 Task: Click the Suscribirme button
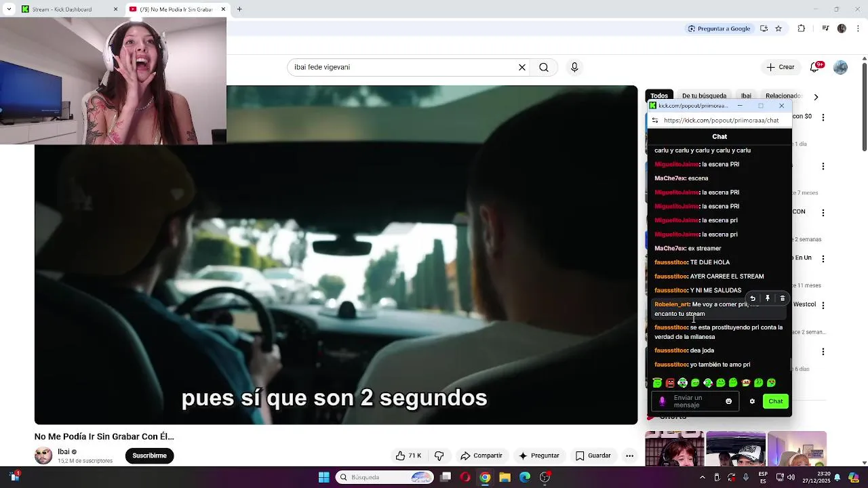point(149,455)
